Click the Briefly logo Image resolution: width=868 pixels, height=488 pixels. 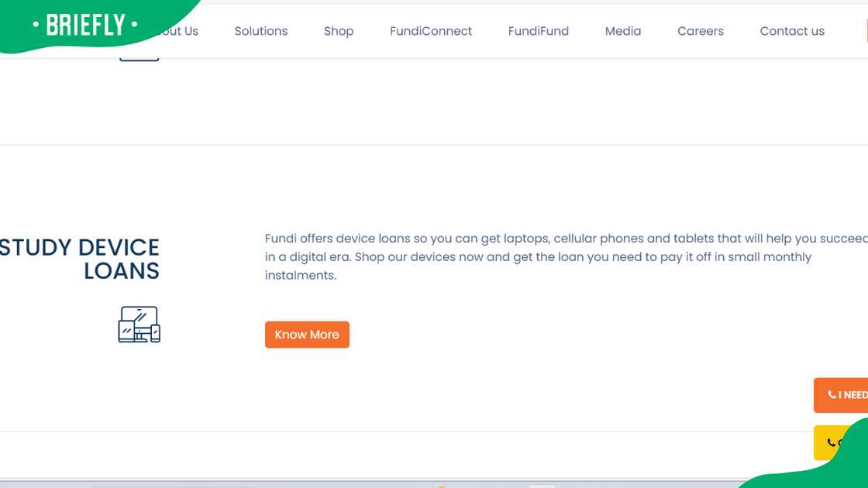[x=85, y=25]
